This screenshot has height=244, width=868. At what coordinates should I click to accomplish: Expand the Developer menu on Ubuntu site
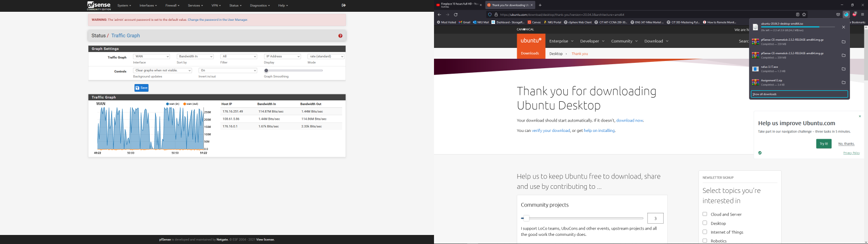coord(592,41)
